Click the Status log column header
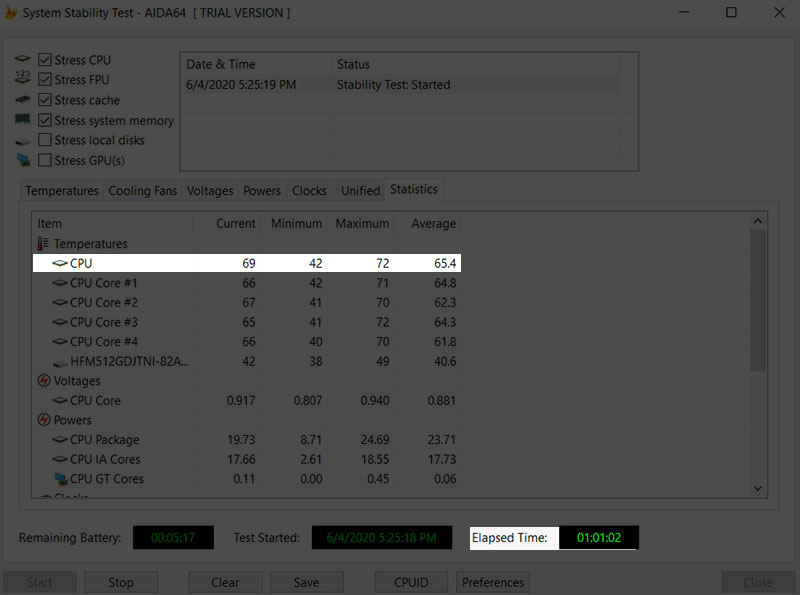 click(x=476, y=64)
